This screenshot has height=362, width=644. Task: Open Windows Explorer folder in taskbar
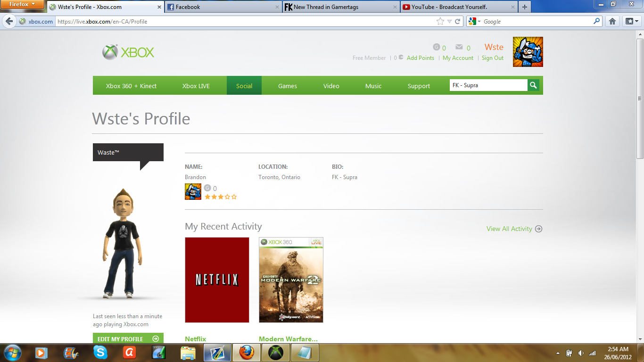coord(188,353)
